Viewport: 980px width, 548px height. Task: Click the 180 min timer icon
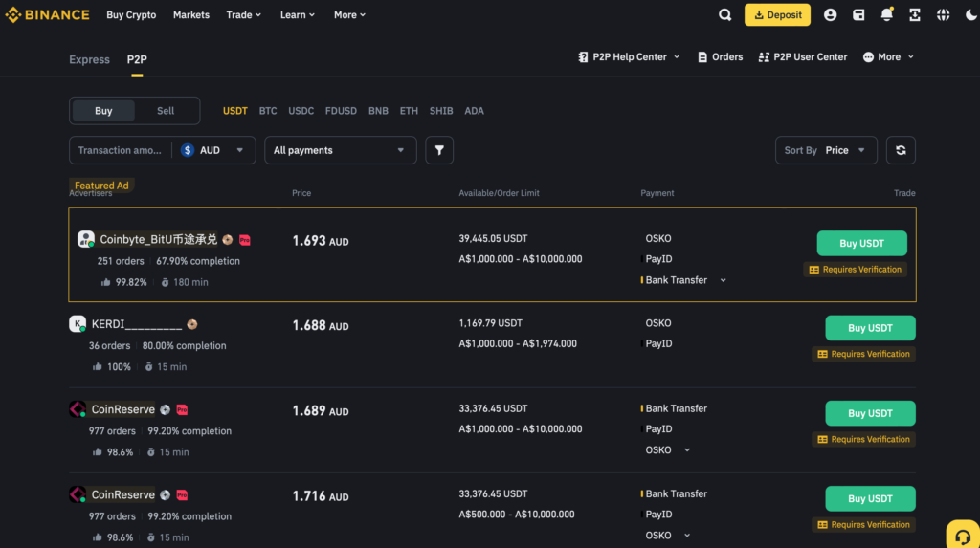coord(165,282)
